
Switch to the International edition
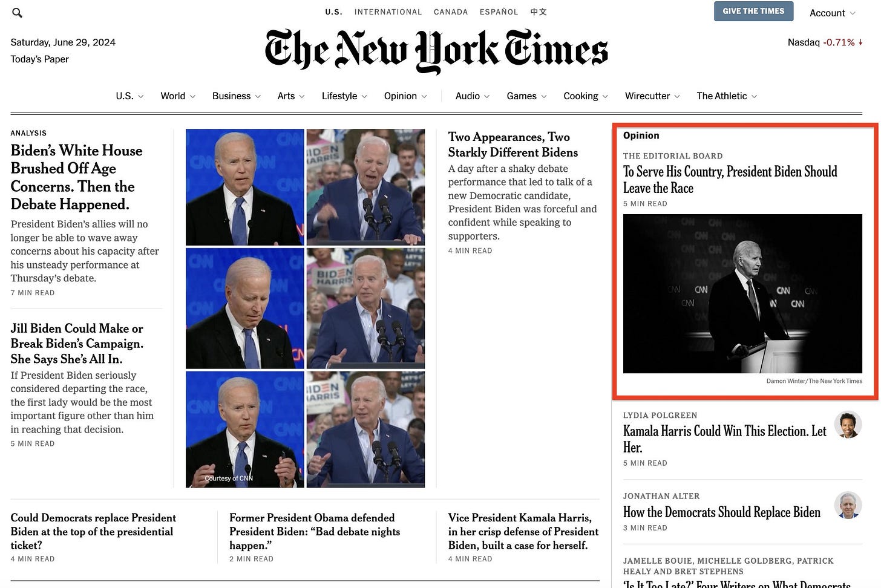pos(388,12)
